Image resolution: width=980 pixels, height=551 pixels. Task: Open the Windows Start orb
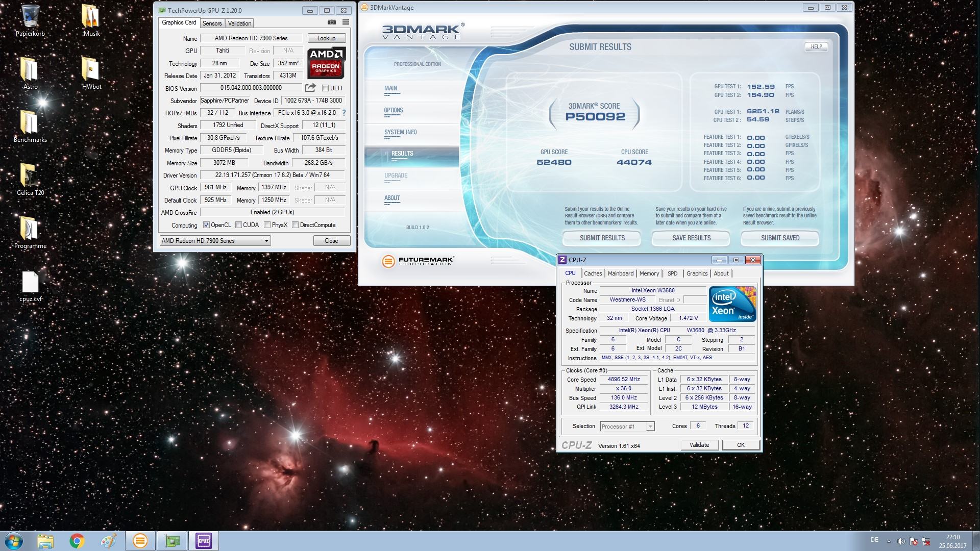click(x=14, y=541)
